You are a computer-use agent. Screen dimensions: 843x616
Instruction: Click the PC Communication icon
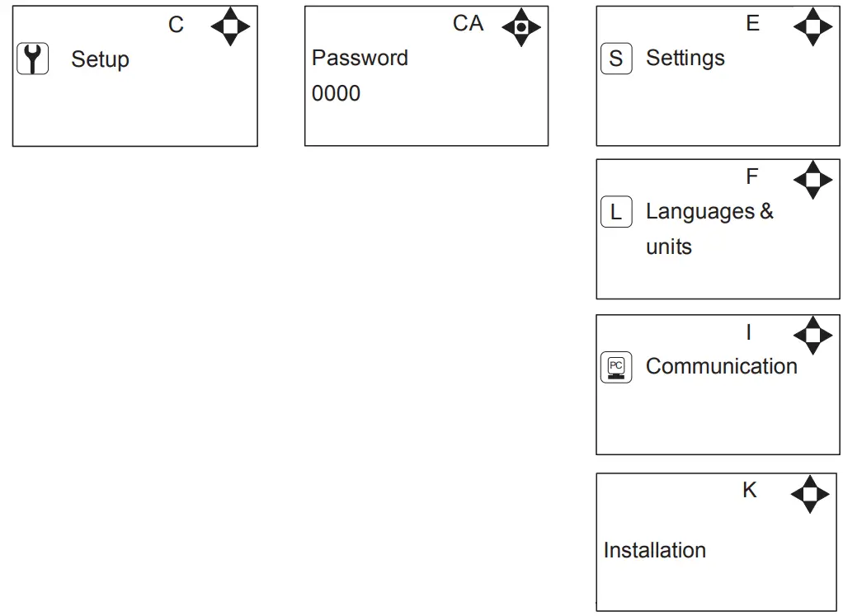point(616,367)
